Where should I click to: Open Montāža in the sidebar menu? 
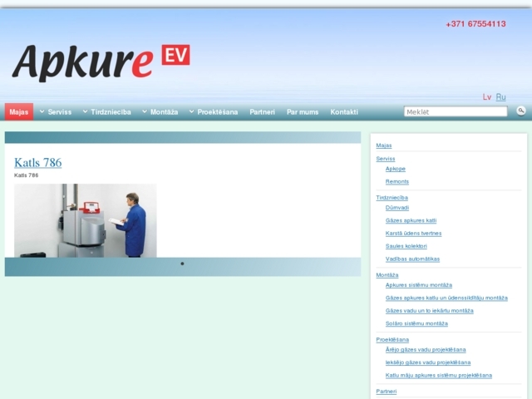tap(387, 275)
